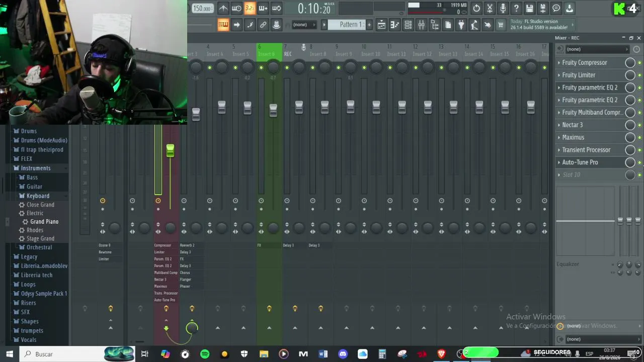Viewport: 644px width, 362px height.
Task: Disable the Maximus slot LED
Action: [x=639, y=138]
